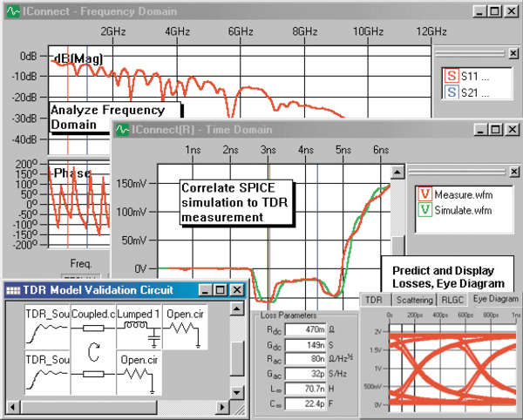Minimize the Frequency Domain window
523x420 pixels.
point(479,11)
